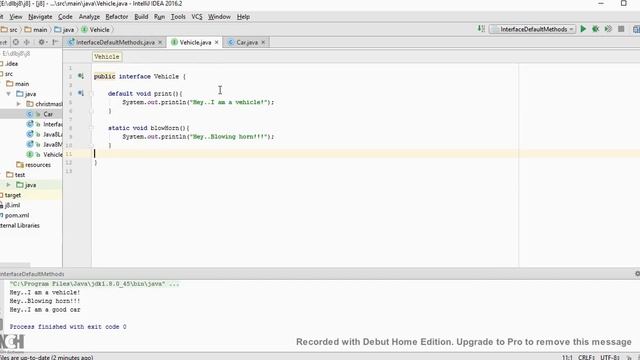
Task: Click the Vehicle structure breadcrumb above editor
Action: click(107, 57)
